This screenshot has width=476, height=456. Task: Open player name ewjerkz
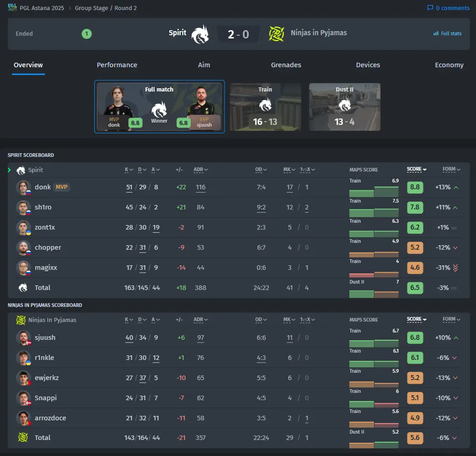[x=47, y=378]
